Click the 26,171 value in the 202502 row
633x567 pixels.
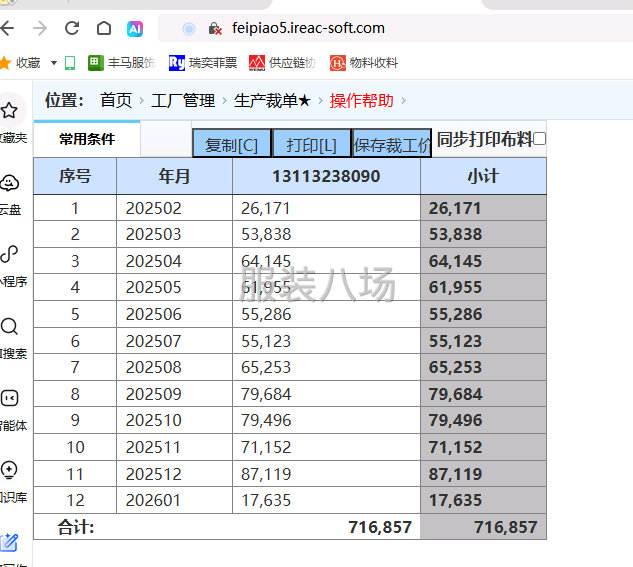click(x=266, y=208)
